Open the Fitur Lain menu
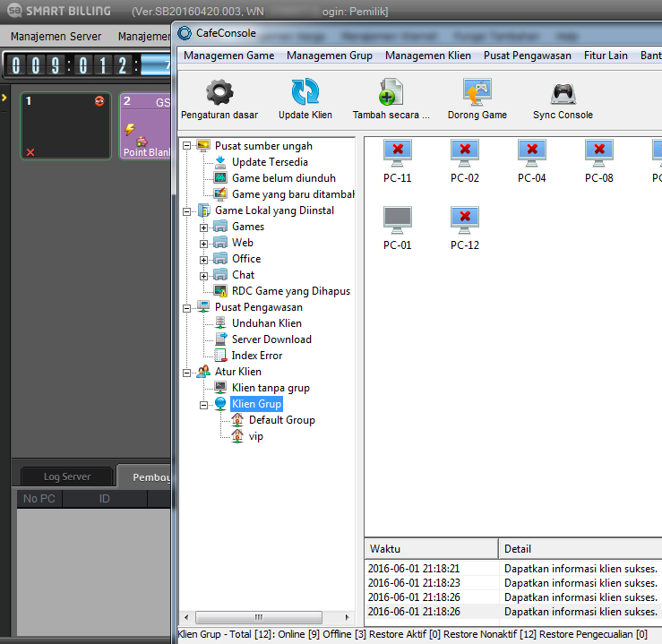Image resolution: width=662 pixels, height=644 pixels. point(606,56)
